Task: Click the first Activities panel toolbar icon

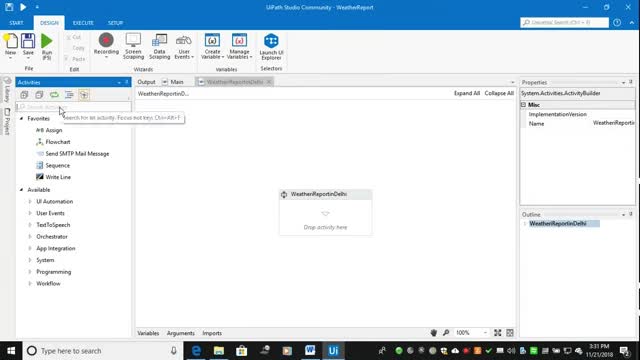Action: click(24, 95)
